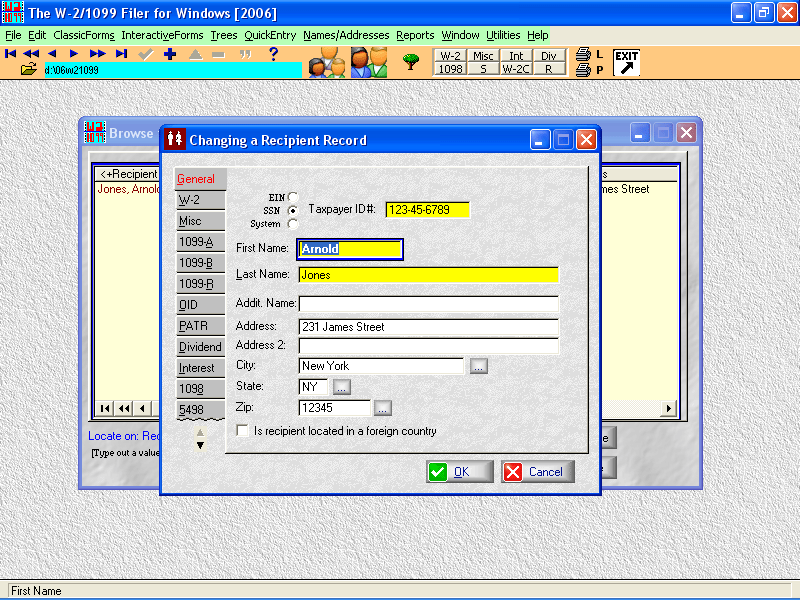Click the 1098 toolbar button
Screen dimensions: 800x600
coord(450,69)
